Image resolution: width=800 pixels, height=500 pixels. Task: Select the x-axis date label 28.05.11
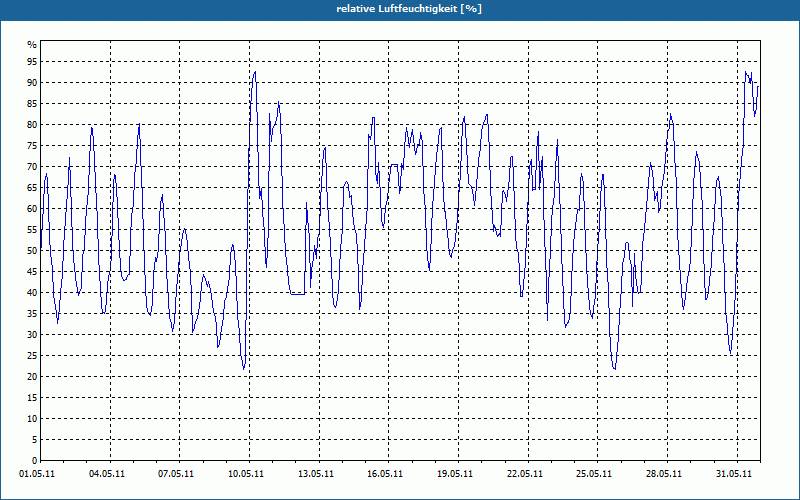click(664, 473)
